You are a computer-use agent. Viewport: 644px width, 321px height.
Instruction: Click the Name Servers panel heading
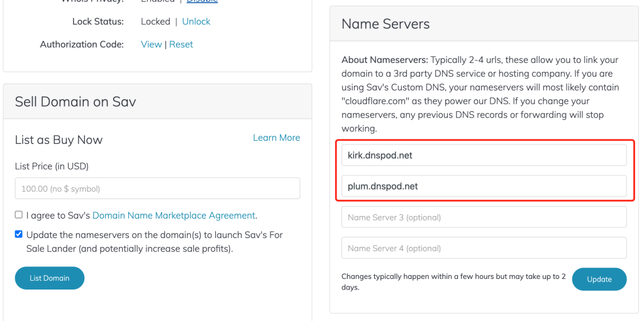(x=386, y=24)
